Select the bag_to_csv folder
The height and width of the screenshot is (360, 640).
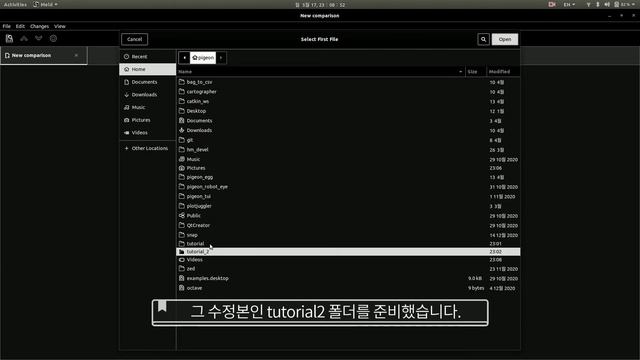pyautogui.click(x=349, y=82)
